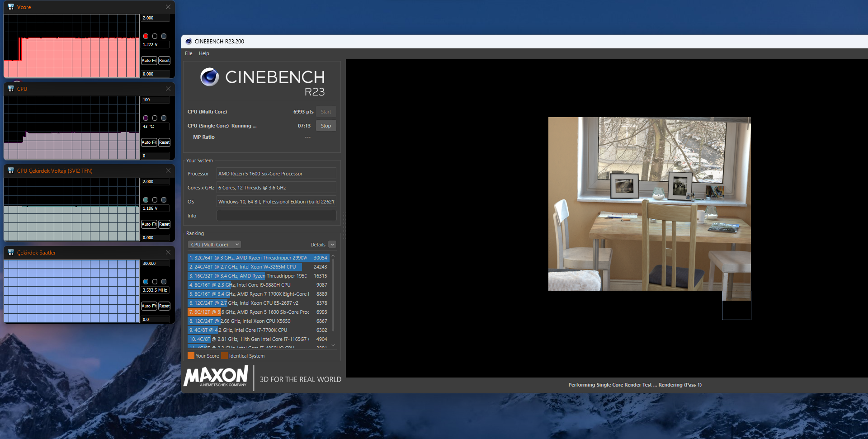The image size is (868, 439).
Task: Click the HWiNFO icon in CPU graph window
Action: pyautogui.click(x=11, y=89)
